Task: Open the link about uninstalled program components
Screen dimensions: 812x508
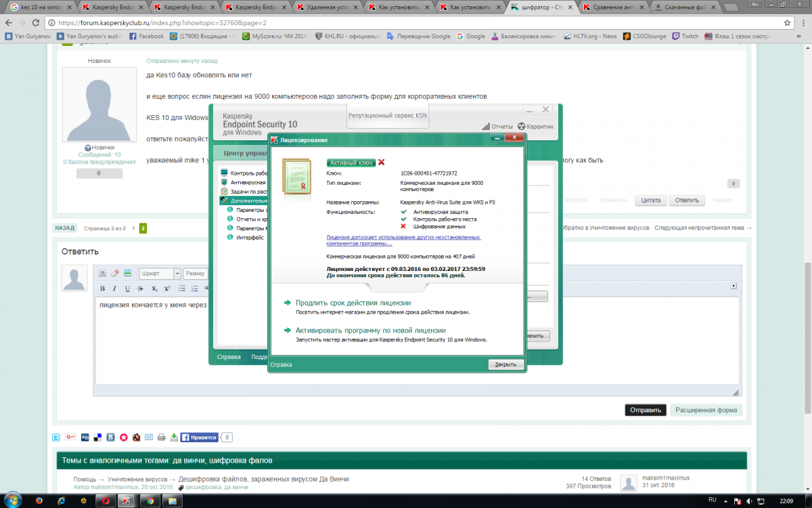Action: (x=403, y=240)
